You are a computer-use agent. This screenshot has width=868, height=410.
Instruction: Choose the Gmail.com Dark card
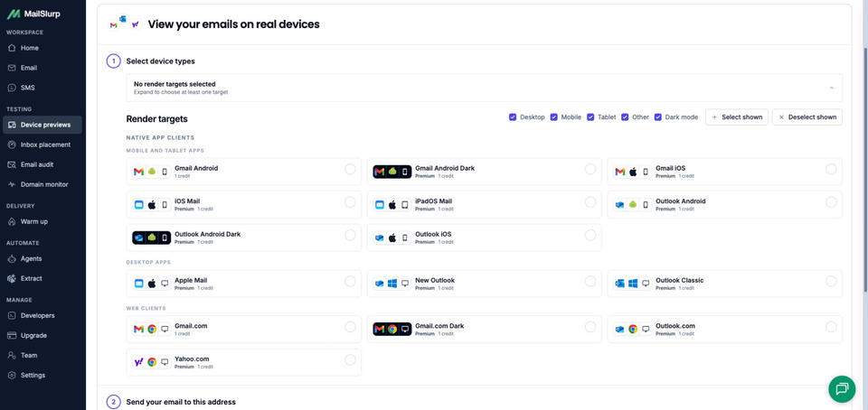tap(485, 330)
